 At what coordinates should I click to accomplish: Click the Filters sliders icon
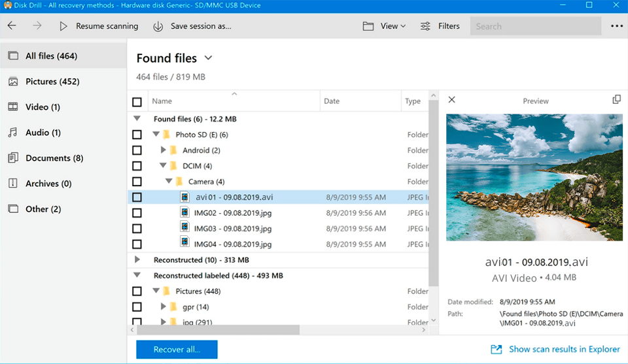[x=425, y=26]
